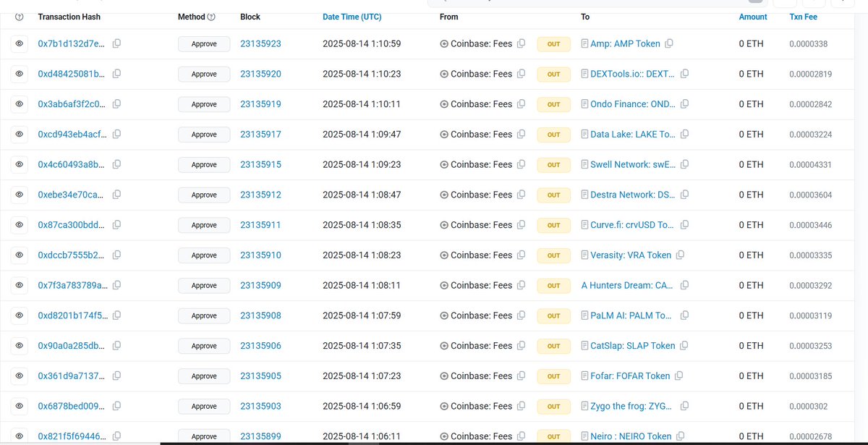Select fee value 0.00003446
The width and height of the screenshot is (868, 445).
point(810,225)
